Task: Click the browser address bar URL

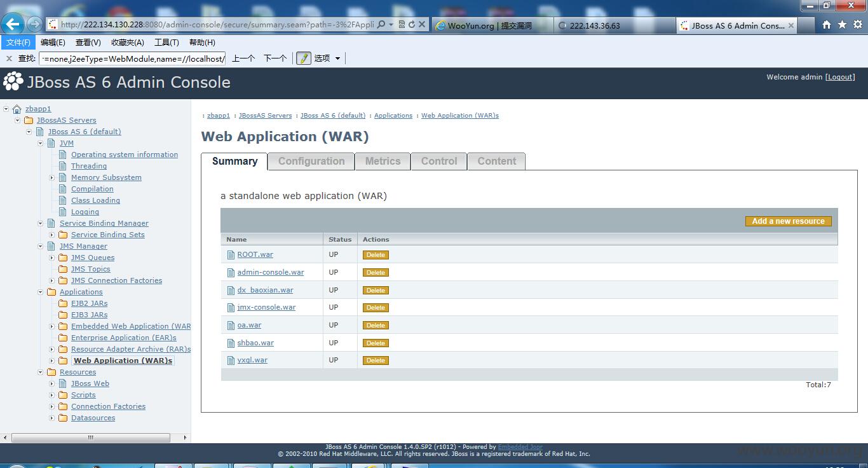Action: (217, 25)
